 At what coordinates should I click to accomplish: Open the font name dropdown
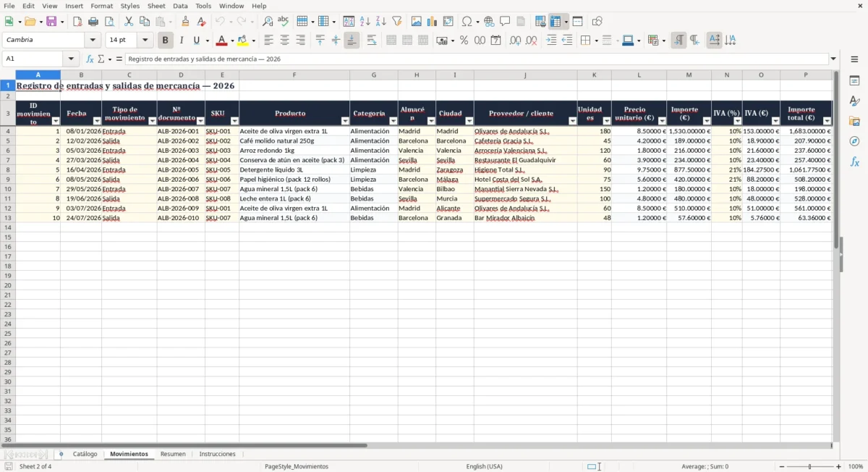(93, 41)
